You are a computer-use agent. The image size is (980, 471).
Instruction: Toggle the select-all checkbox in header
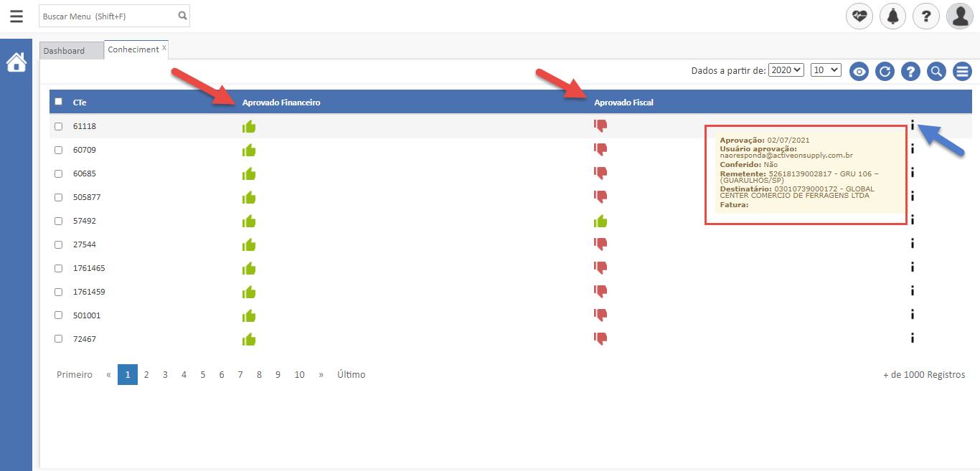click(x=59, y=102)
